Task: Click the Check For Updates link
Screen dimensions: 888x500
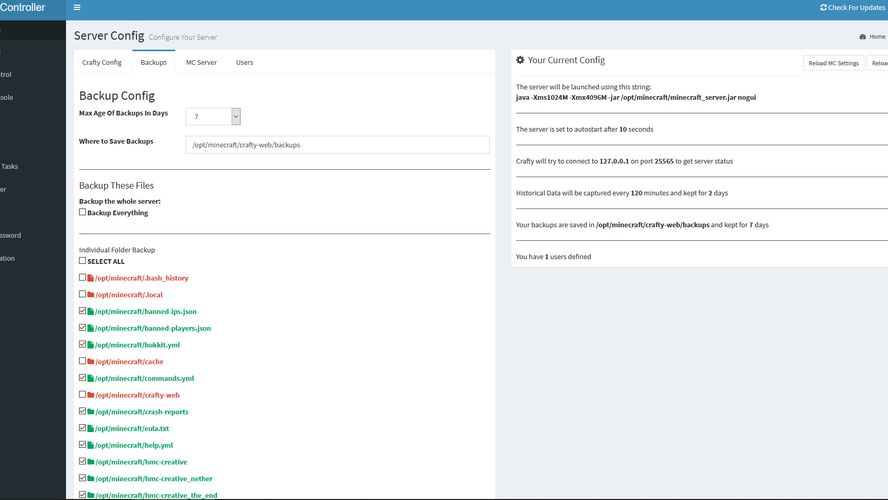Action: pos(857,7)
